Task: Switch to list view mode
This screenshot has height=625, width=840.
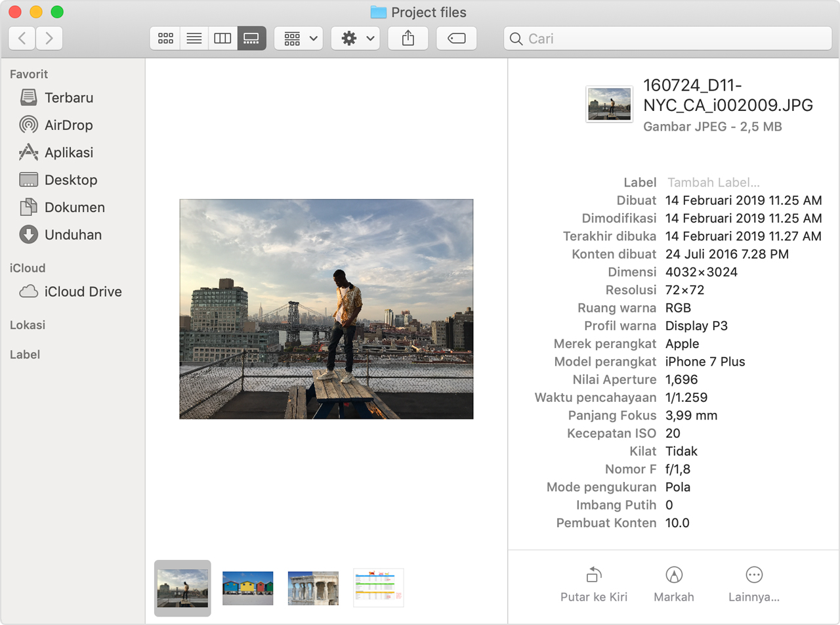Action: (x=194, y=39)
